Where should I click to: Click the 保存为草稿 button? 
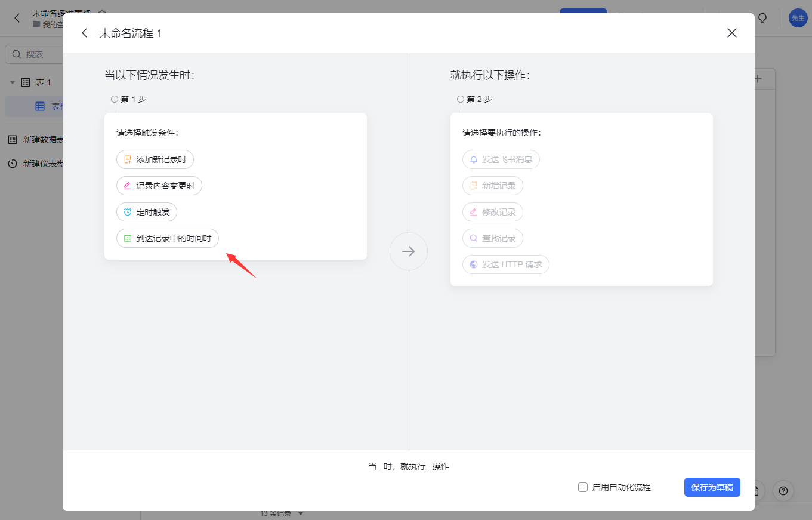(712, 487)
